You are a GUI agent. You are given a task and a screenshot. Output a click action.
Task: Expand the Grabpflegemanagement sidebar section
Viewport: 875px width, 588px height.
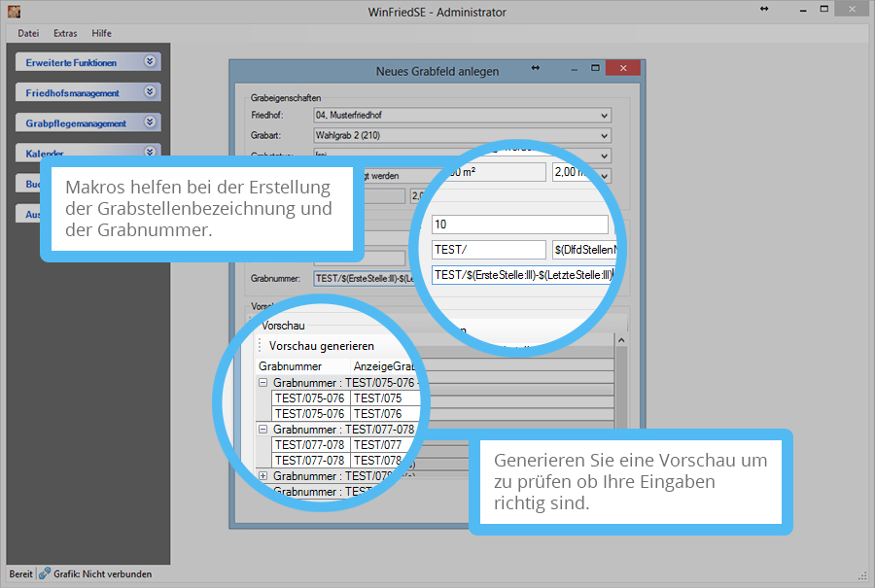tap(149, 123)
